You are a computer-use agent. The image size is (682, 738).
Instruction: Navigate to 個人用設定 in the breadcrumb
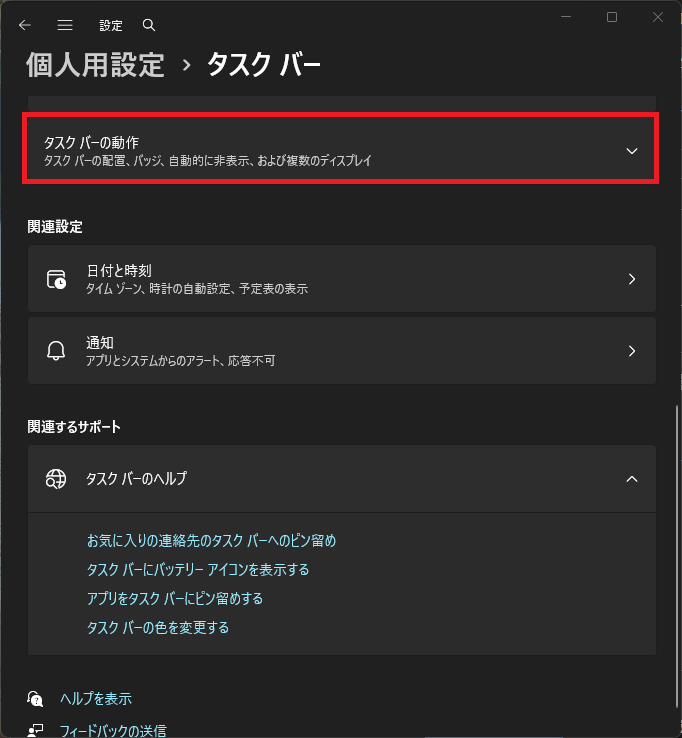pyautogui.click(x=95, y=65)
